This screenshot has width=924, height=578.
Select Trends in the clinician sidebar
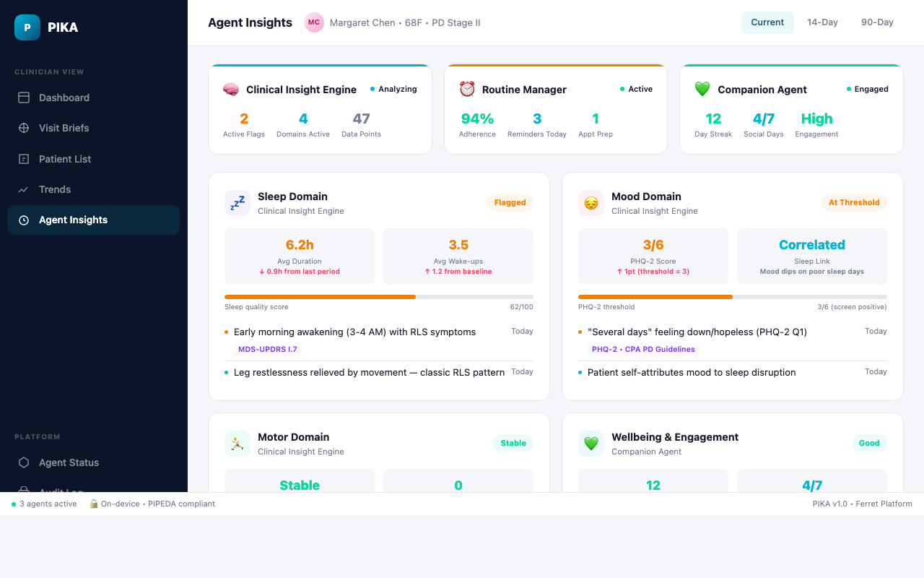(53, 189)
